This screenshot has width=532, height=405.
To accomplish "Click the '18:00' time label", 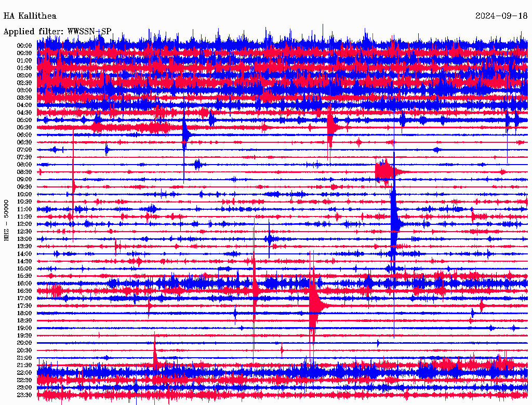I will tap(24, 313).
